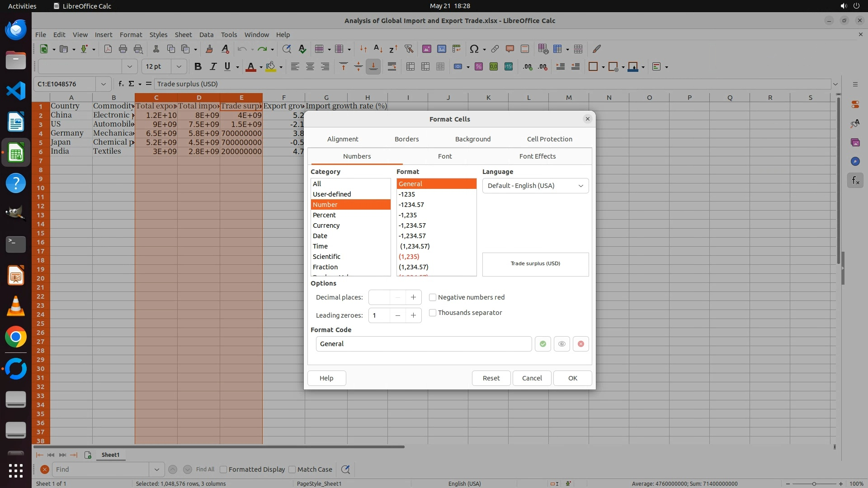
Task: Click the Sort Ascending toolbar icon
Action: pyautogui.click(x=378, y=49)
